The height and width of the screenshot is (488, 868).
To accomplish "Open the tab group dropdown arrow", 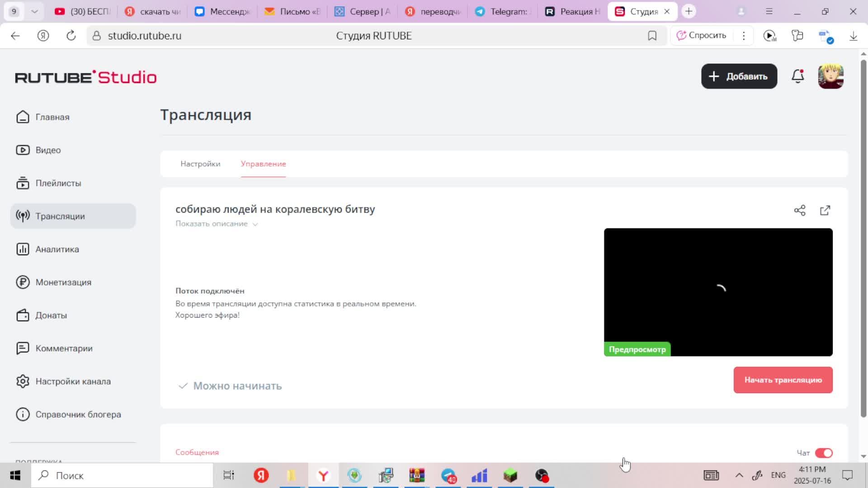I will pos(34,11).
